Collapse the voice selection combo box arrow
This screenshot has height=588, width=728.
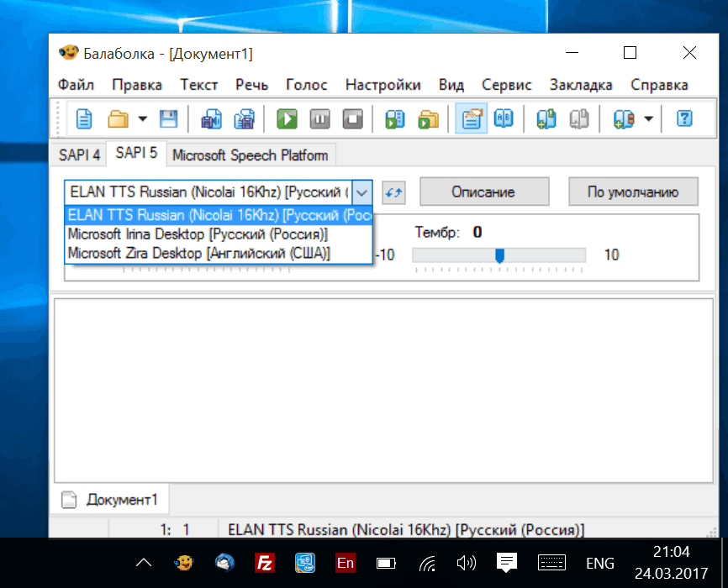361,192
